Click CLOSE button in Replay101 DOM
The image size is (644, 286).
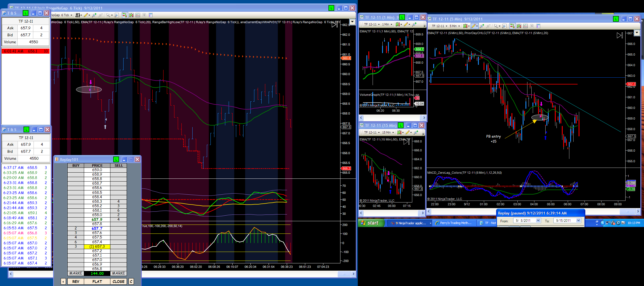tap(119, 281)
